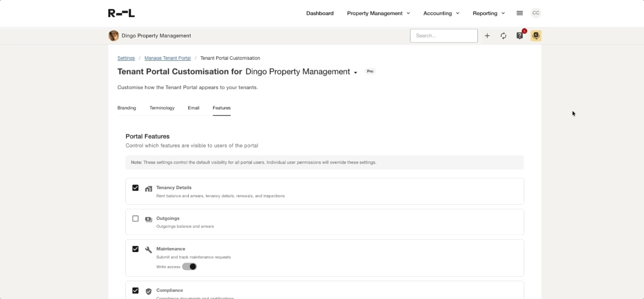Go to Settings breadcrumb link
The width and height of the screenshot is (644, 299).
coord(126,58)
